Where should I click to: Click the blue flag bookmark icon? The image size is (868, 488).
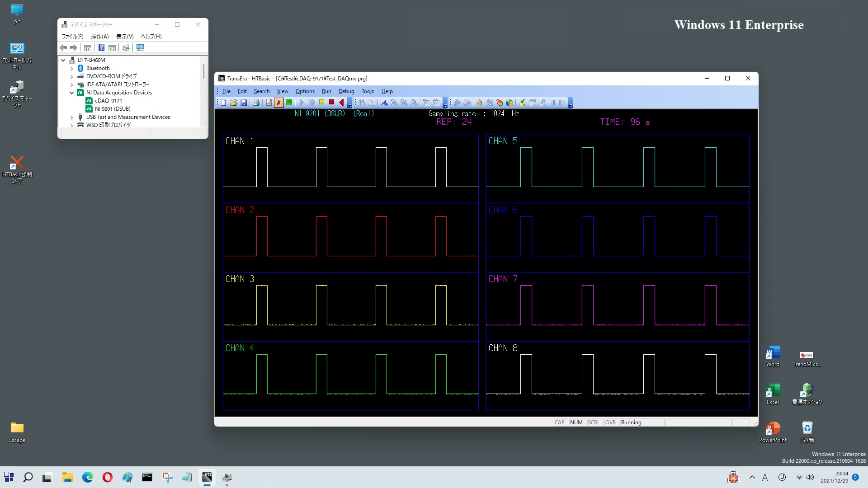coord(384,103)
